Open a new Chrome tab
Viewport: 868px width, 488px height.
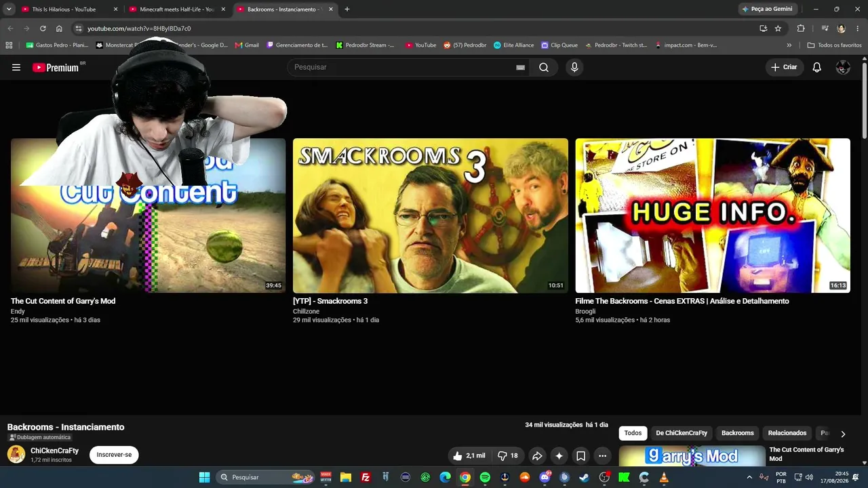click(x=347, y=9)
